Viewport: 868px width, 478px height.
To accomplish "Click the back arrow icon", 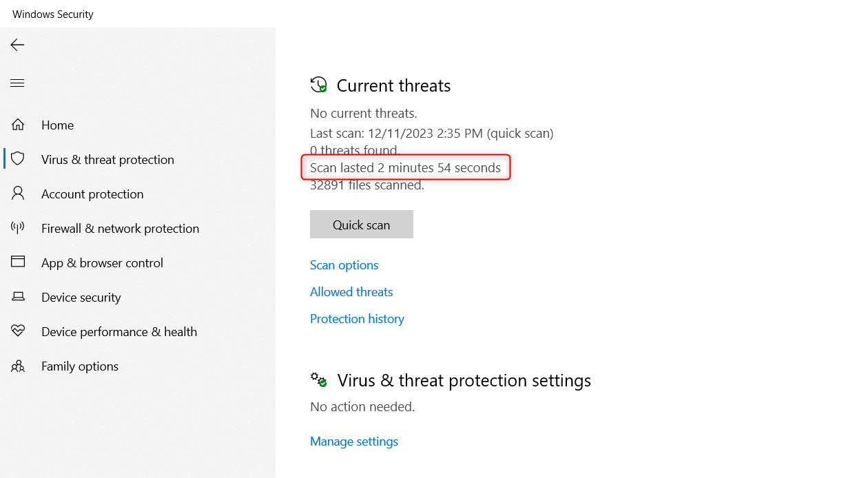I will point(17,45).
